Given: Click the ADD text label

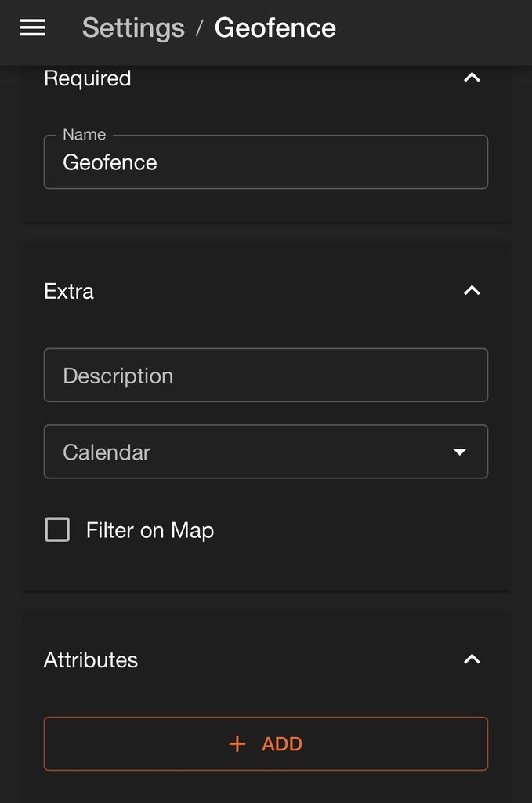Looking at the screenshot, I should click(282, 744).
